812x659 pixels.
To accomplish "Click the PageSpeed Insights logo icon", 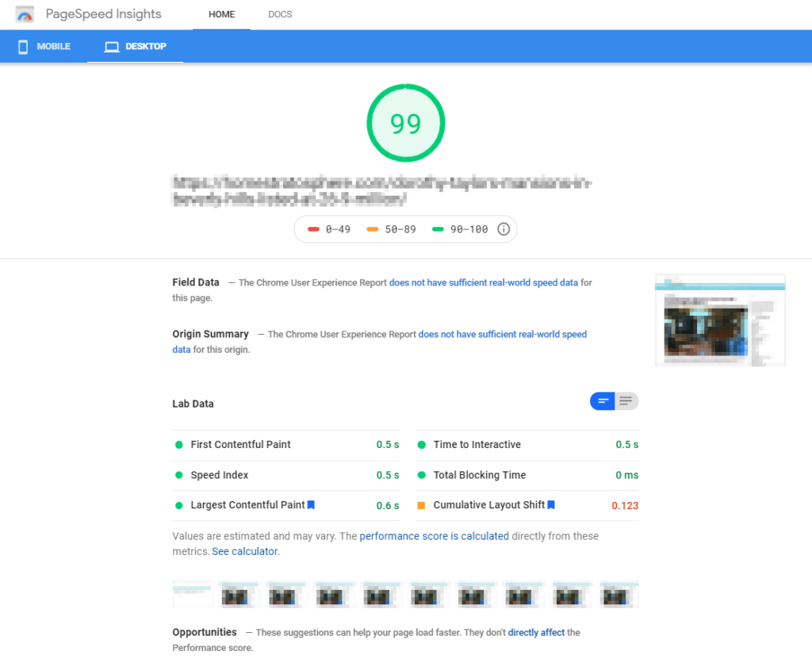I will tap(25, 14).
